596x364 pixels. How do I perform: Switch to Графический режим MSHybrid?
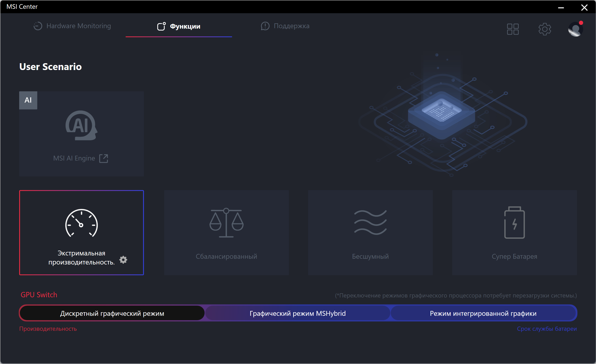[x=298, y=313]
